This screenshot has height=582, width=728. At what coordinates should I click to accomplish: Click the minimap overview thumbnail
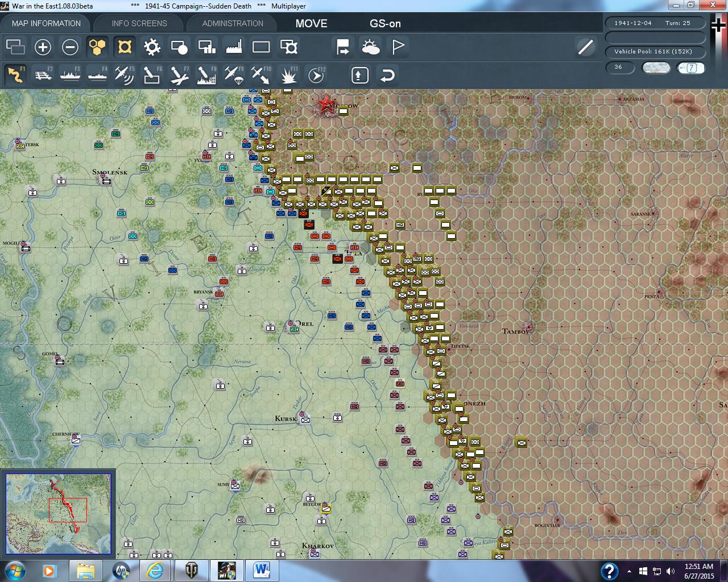coord(58,513)
